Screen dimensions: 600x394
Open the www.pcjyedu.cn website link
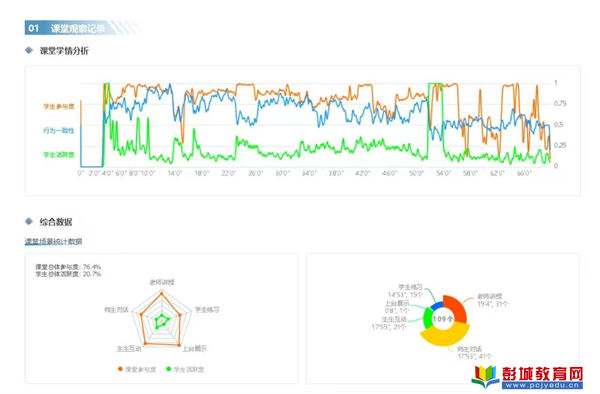[x=543, y=385]
